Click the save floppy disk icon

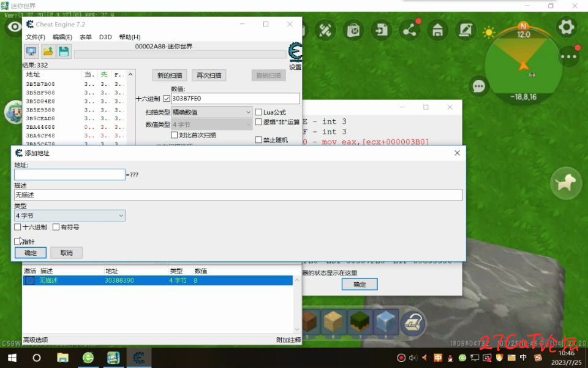tap(64, 52)
